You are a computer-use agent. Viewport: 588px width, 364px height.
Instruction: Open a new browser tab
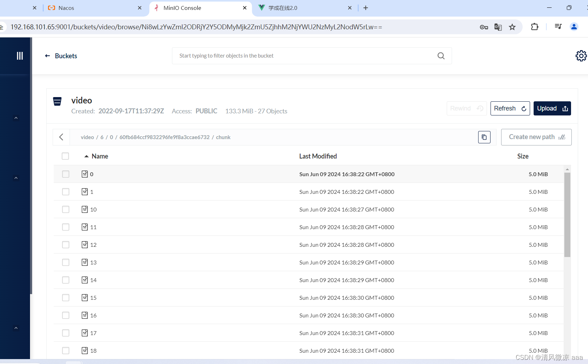pyautogui.click(x=366, y=8)
